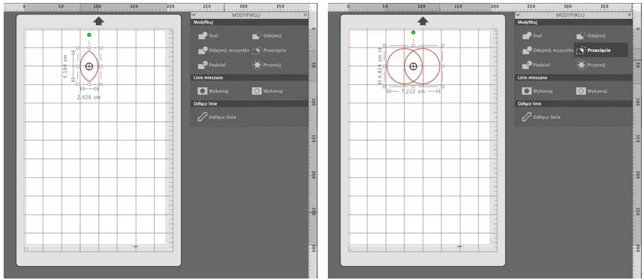Screen dimensions: 644x280
Task: Click Przytnij starburst icon beside the lens shape
Action: (x=257, y=65)
